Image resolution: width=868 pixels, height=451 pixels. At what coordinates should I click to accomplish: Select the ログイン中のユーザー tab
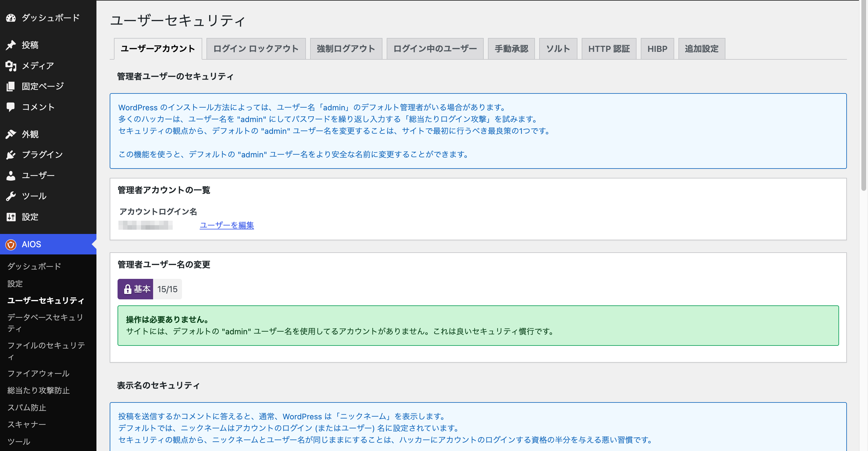(435, 49)
